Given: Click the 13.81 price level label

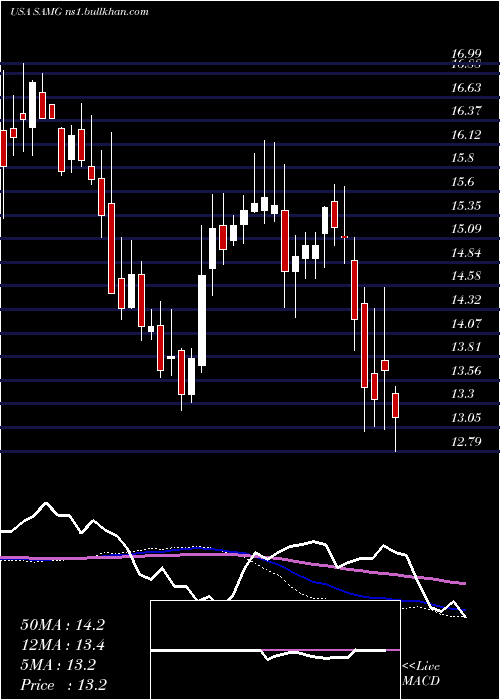Looking at the screenshot, I should pyautogui.click(x=466, y=346).
